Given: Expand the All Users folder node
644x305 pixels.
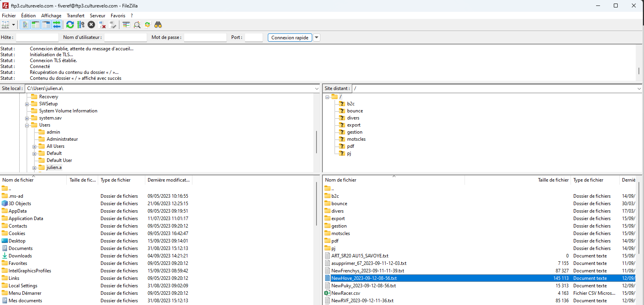Looking at the screenshot, I should [34, 147].
